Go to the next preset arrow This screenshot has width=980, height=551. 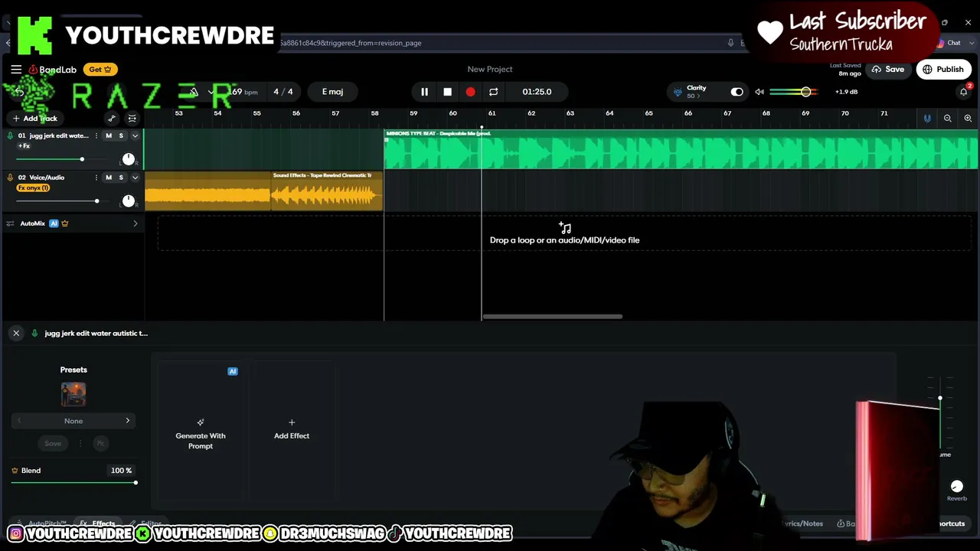[128, 421]
